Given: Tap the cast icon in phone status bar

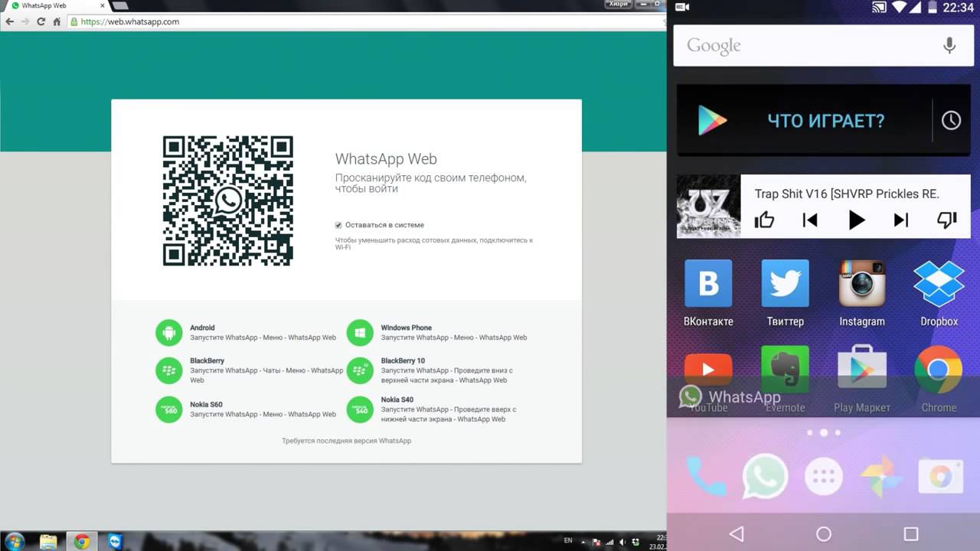Looking at the screenshot, I should pyautogui.click(x=880, y=8).
